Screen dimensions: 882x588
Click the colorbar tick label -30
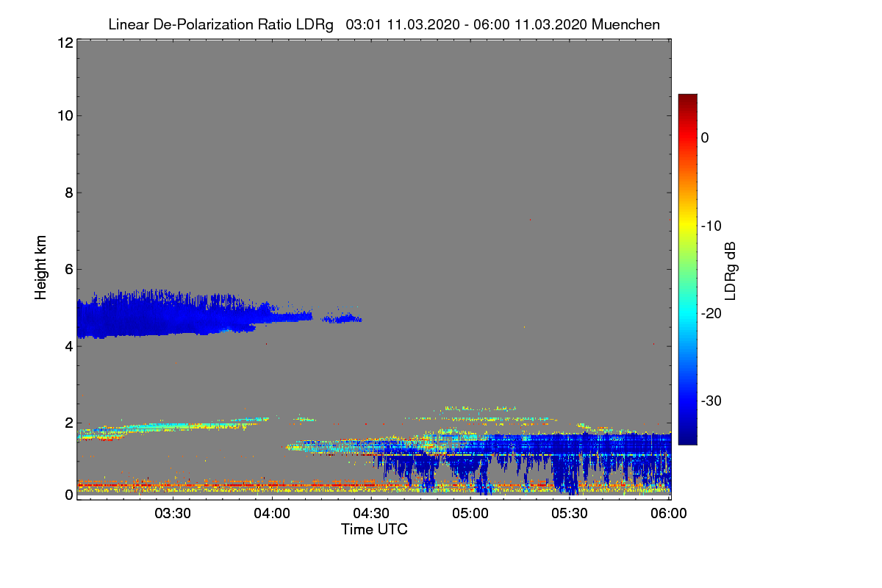pyautogui.click(x=710, y=401)
